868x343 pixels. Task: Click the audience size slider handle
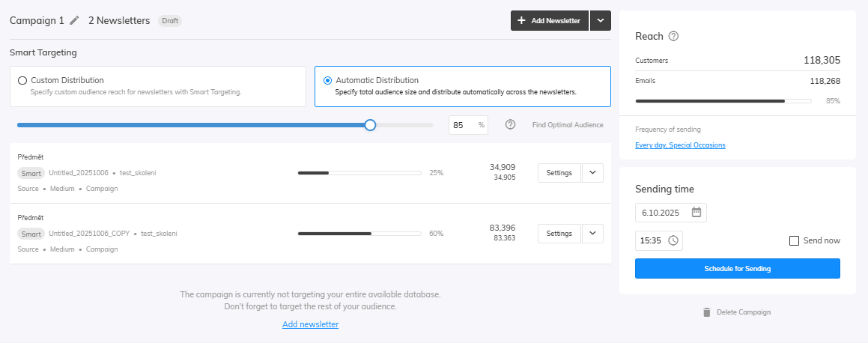[370, 125]
